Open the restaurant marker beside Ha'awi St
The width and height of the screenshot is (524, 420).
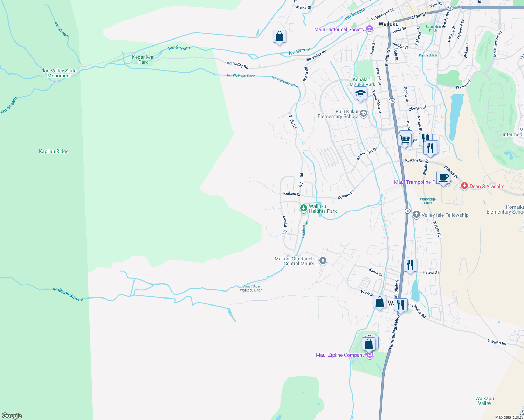410,265
